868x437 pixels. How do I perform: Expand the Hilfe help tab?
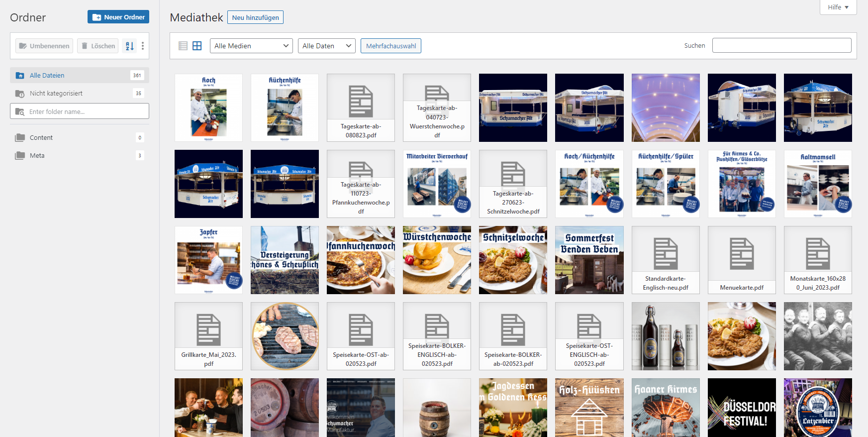[x=838, y=7]
